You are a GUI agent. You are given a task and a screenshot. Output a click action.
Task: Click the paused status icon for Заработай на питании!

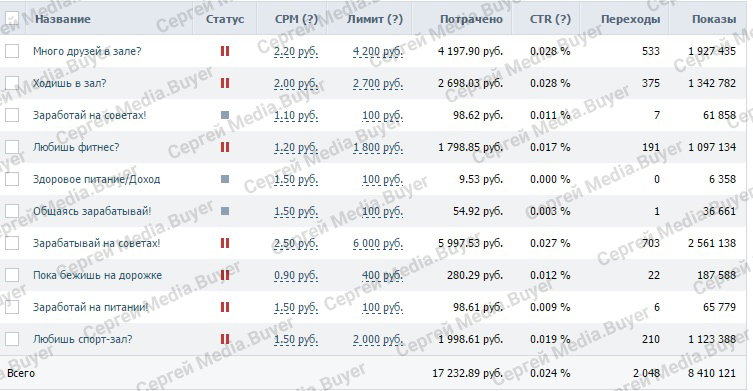pos(225,307)
